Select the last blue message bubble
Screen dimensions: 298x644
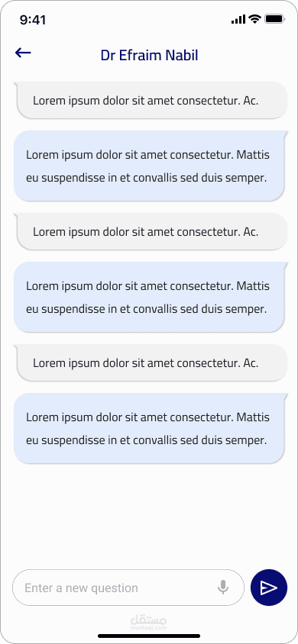tap(151, 428)
